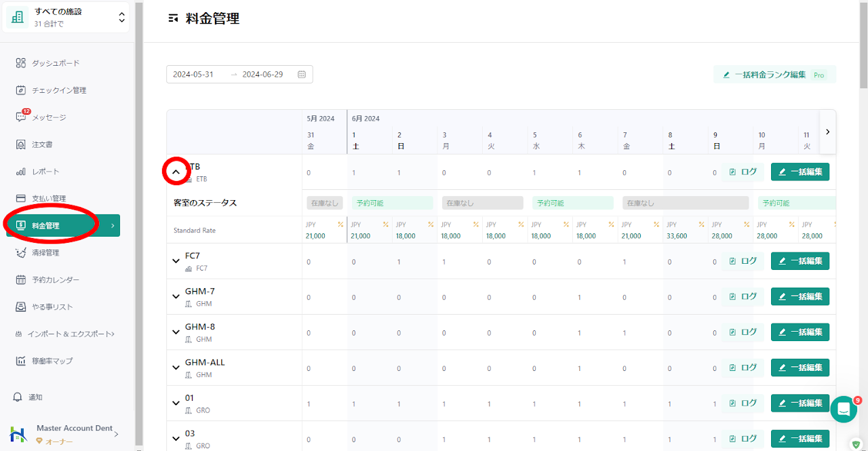Expand the FC7 room row
Image resolution: width=868 pixels, height=451 pixels.
[x=176, y=261]
